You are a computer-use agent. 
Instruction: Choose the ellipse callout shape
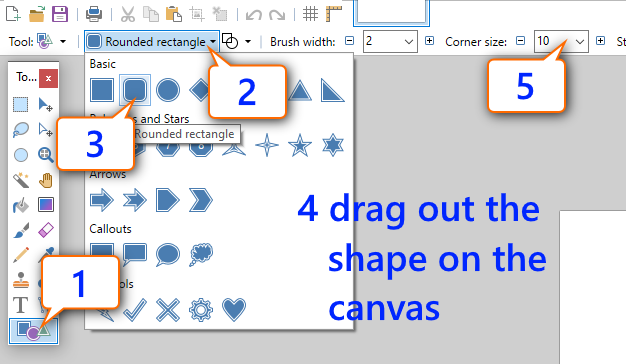tap(168, 254)
